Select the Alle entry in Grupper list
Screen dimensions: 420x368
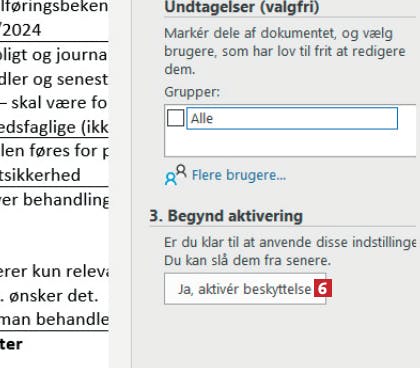tap(292, 118)
